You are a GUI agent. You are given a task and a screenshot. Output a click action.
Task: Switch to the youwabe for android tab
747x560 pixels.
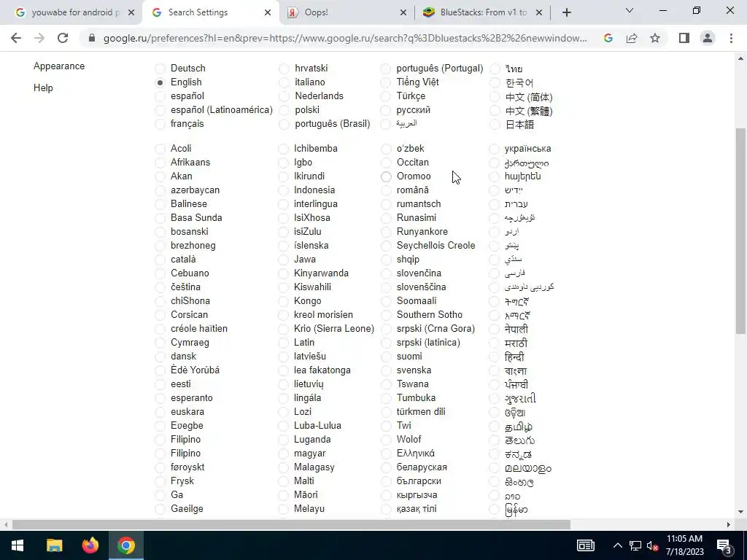point(70,12)
